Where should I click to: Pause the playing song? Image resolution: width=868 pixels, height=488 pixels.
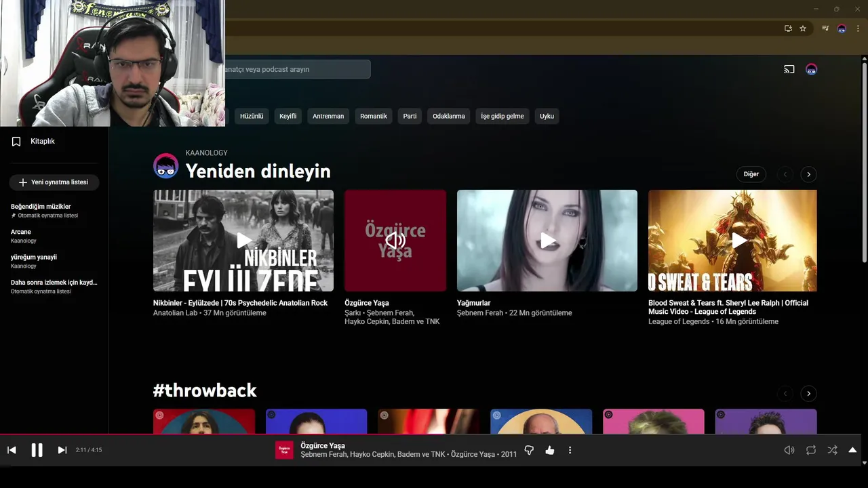(x=37, y=450)
